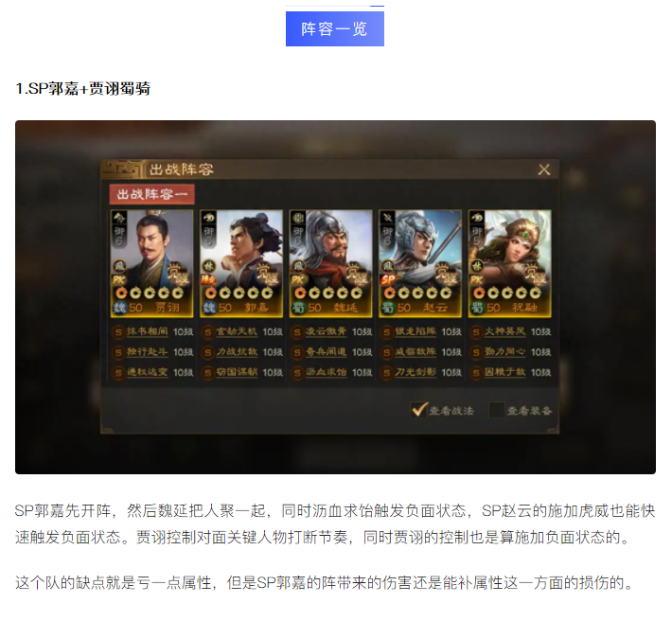Image resolution: width=672 pixels, height=621 pixels.
Task: Click the S-rank icon beside 火神英风
Action: (x=476, y=332)
